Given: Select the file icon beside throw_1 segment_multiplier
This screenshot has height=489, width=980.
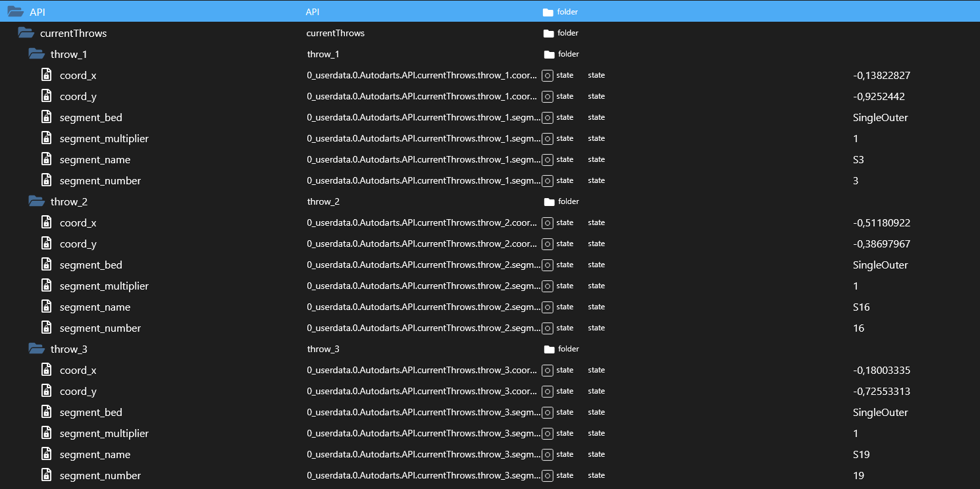Looking at the screenshot, I should point(46,138).
